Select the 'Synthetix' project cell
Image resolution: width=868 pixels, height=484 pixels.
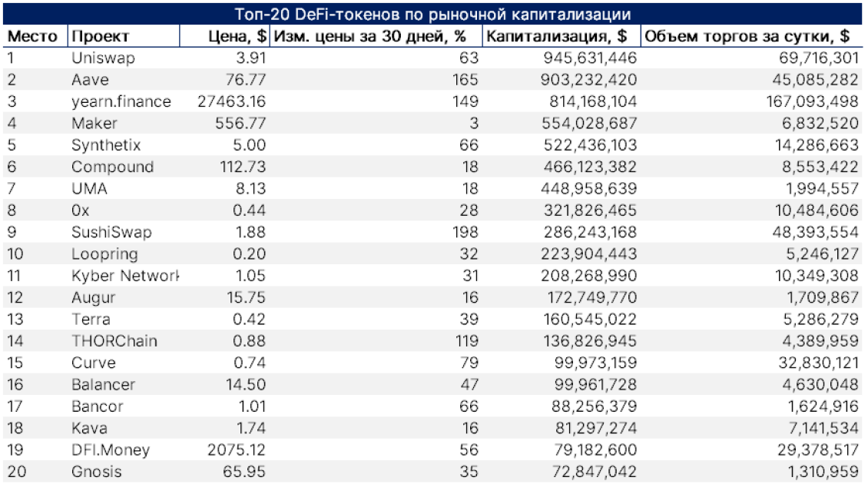coord(106,145)
